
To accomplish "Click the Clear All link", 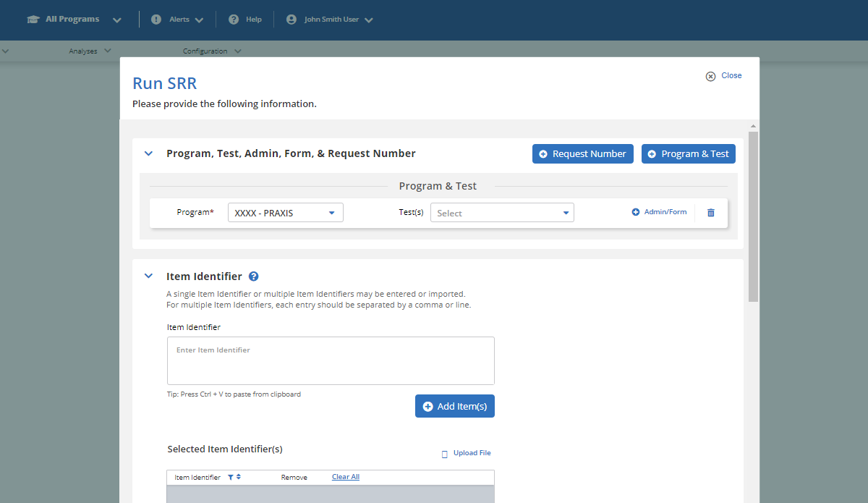I will point(345,477).
